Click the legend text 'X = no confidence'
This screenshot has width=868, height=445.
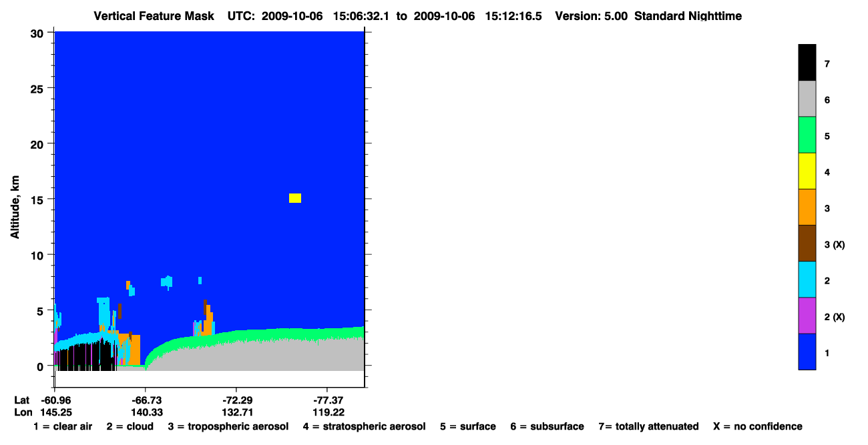[x=757, y=426]
